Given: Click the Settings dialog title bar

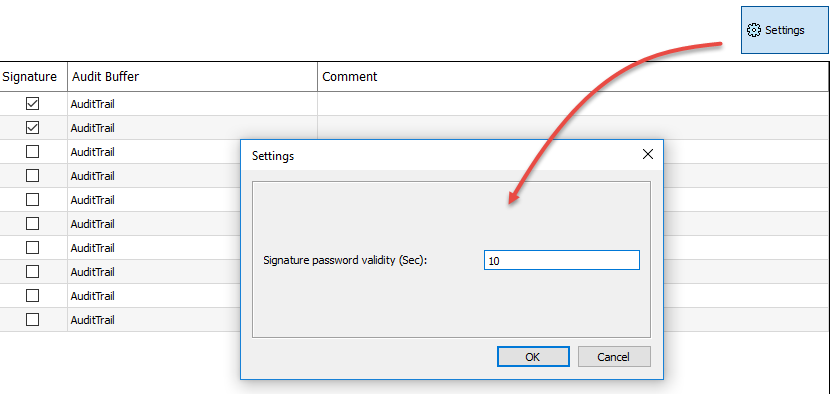Looking at the screenshot, I should pos(439,156).
